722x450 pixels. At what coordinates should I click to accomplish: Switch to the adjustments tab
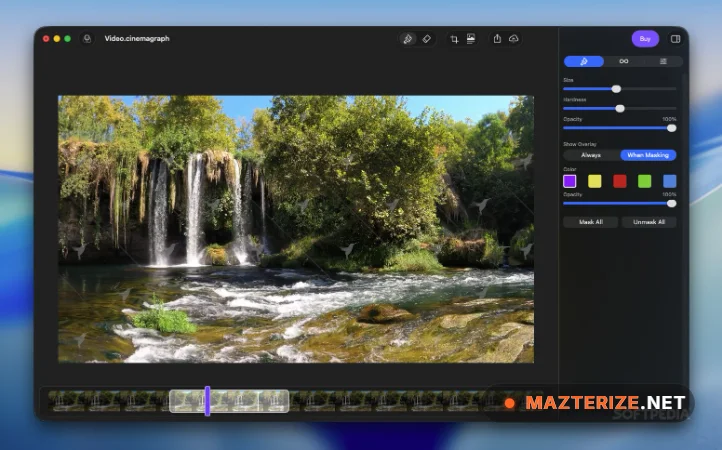tap(663, 61)
